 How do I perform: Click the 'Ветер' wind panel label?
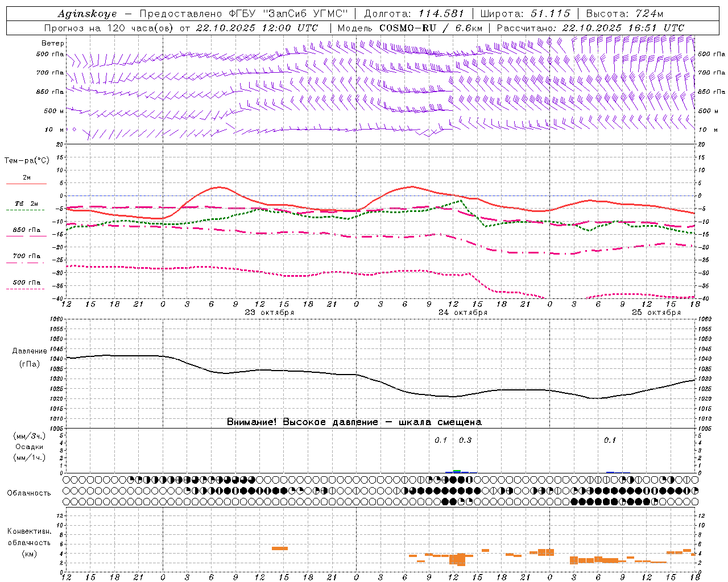53,43
